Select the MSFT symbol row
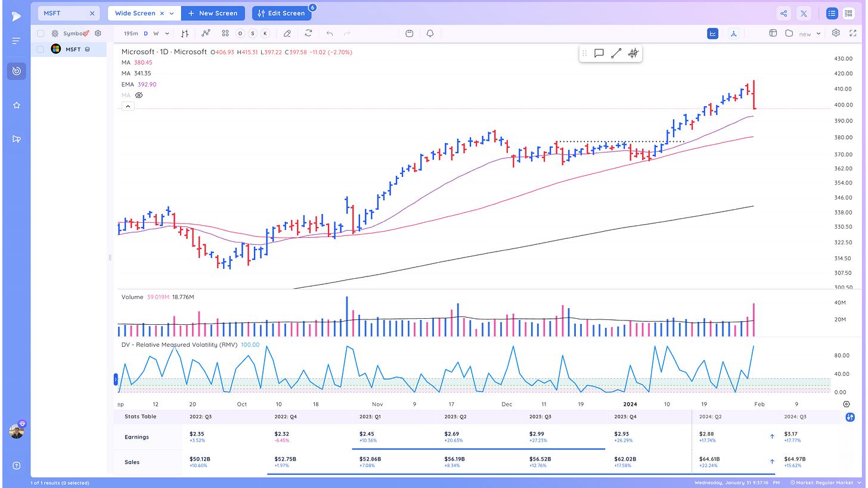This screenshot has width=868, height=488. [x=69, y=49]
